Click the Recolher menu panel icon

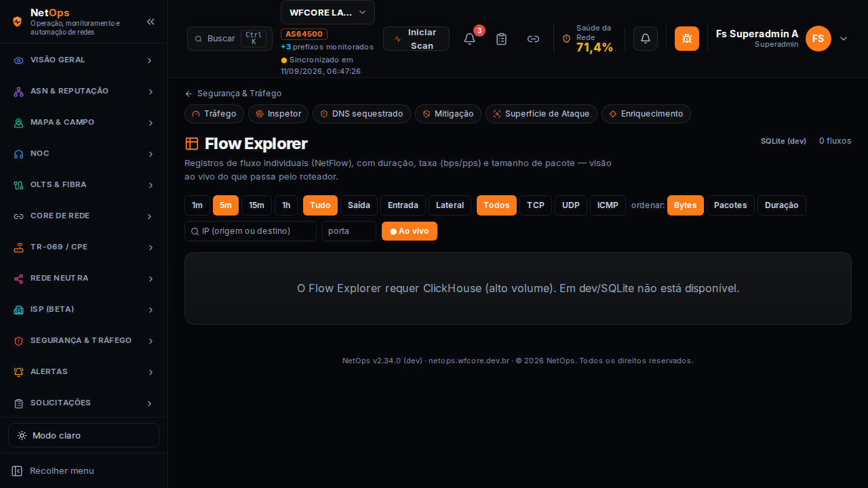[17, 471]
